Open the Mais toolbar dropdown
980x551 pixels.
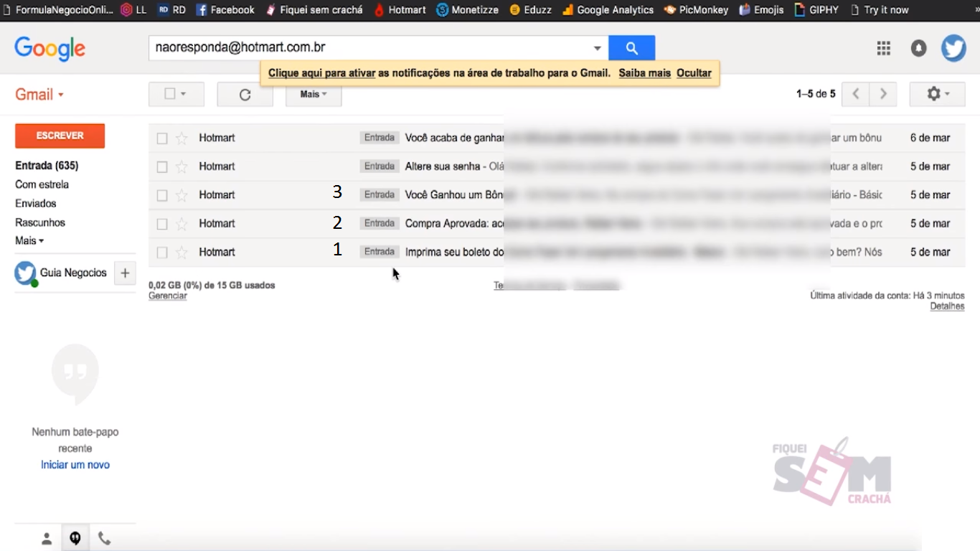(x=314, y=94)
